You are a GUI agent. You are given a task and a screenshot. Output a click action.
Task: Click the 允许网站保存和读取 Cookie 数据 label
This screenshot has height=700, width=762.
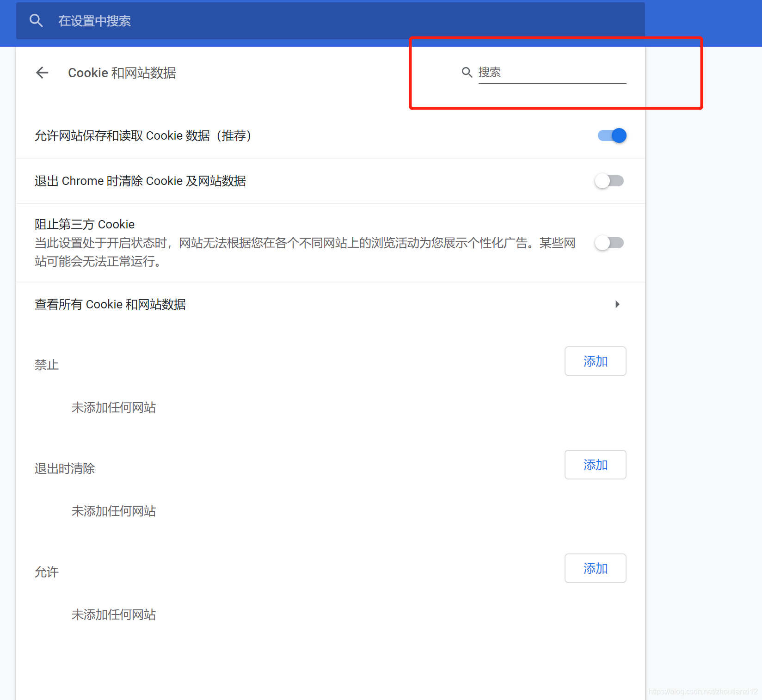[143, 135]
